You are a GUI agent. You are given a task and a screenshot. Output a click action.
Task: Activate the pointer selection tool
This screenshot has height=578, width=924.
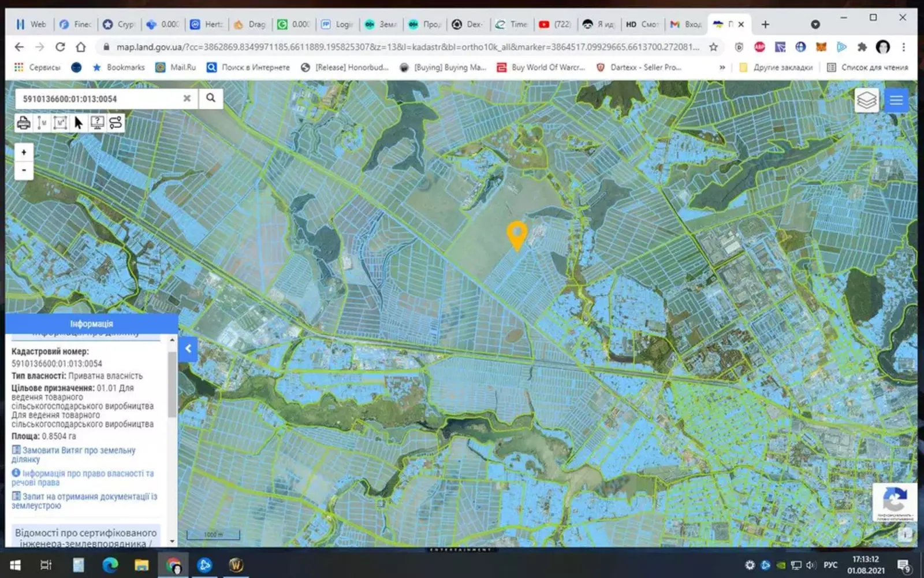pos(79,123)
